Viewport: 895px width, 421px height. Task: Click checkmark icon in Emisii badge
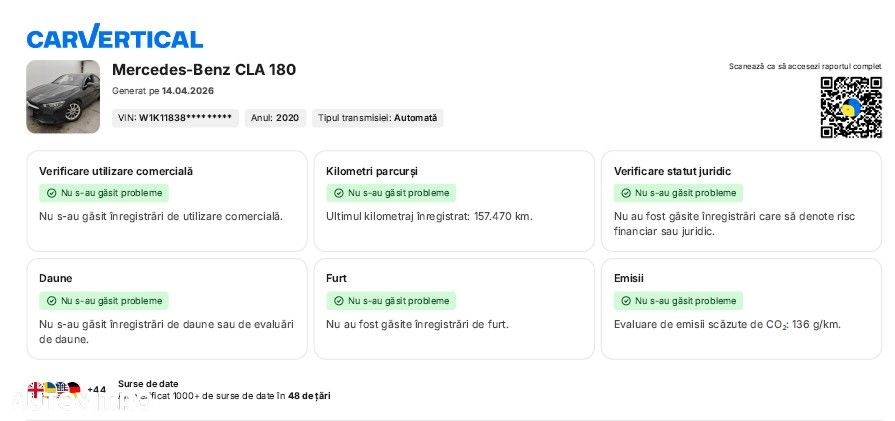tap(626, 301)
